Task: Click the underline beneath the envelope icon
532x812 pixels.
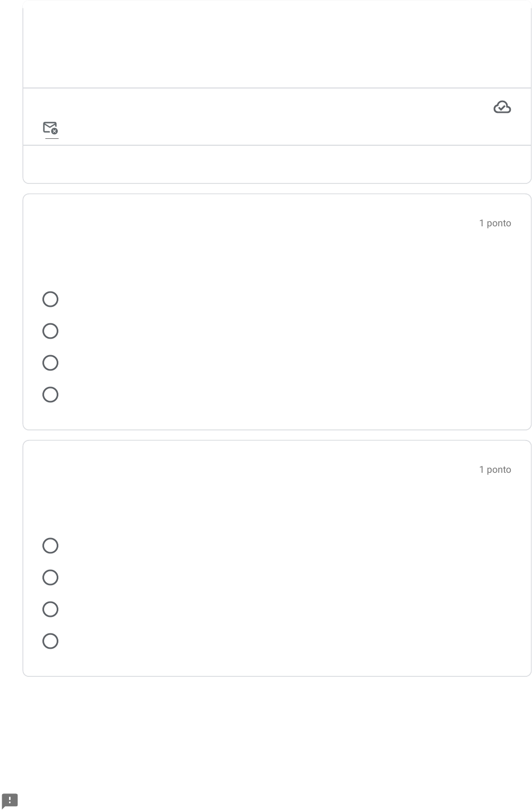Action: point(51,138)
